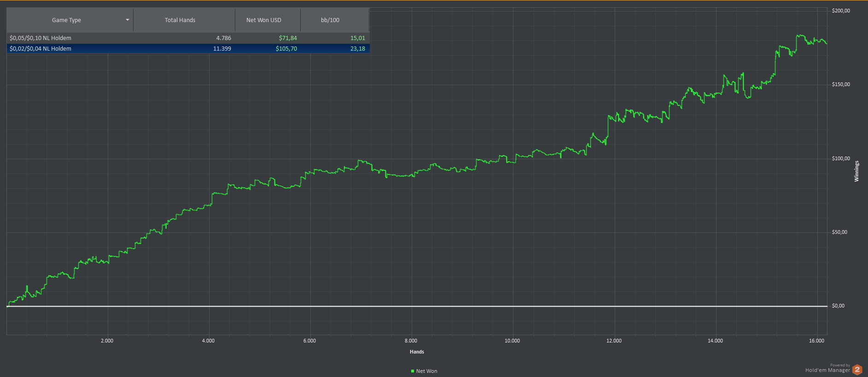Click the 23,18 bb/100 cell
The height and width of the screenshot is (377, 868).
[x=358, y=49]
